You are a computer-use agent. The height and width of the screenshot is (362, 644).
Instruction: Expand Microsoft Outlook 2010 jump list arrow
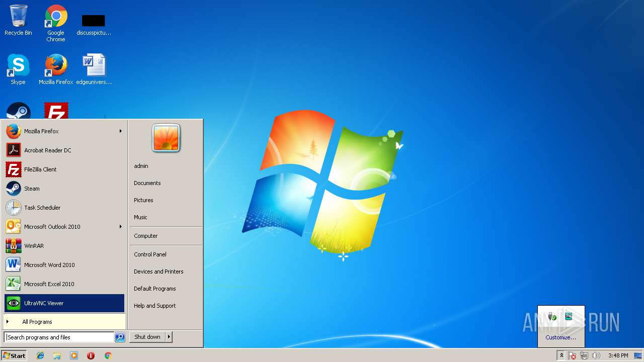(x=120, y=227)
